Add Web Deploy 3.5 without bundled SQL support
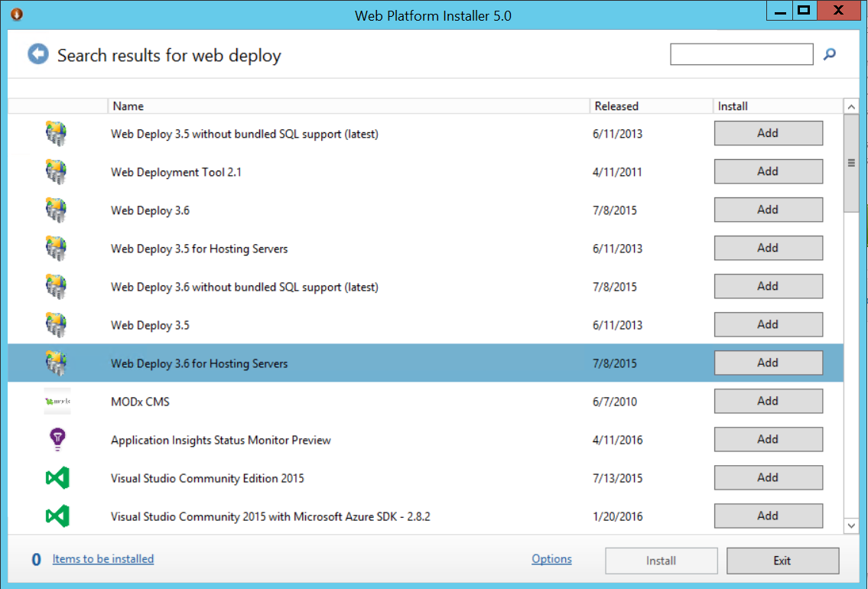Image resolution: width=868 pixels, height=589 pixels. 769,133
